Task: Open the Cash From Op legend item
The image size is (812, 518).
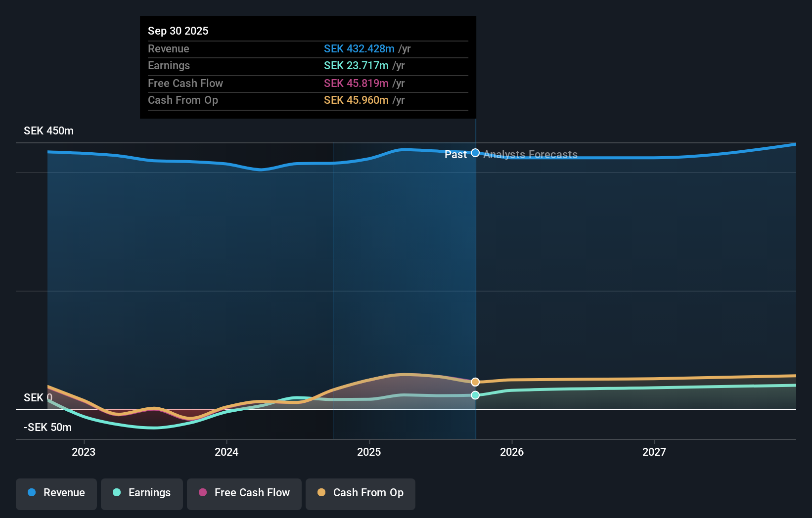Action: (360, 493)
